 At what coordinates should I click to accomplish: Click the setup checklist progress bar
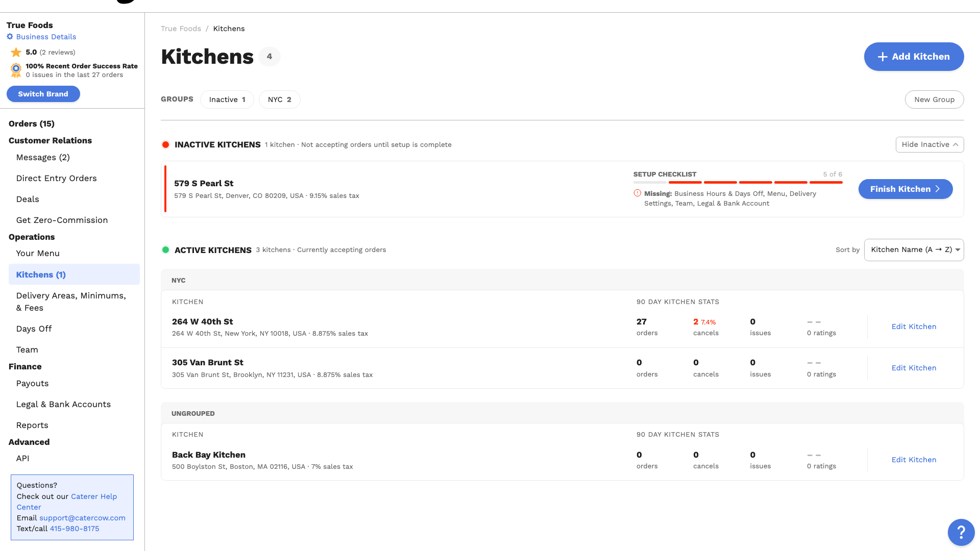(x=738, y=182)
